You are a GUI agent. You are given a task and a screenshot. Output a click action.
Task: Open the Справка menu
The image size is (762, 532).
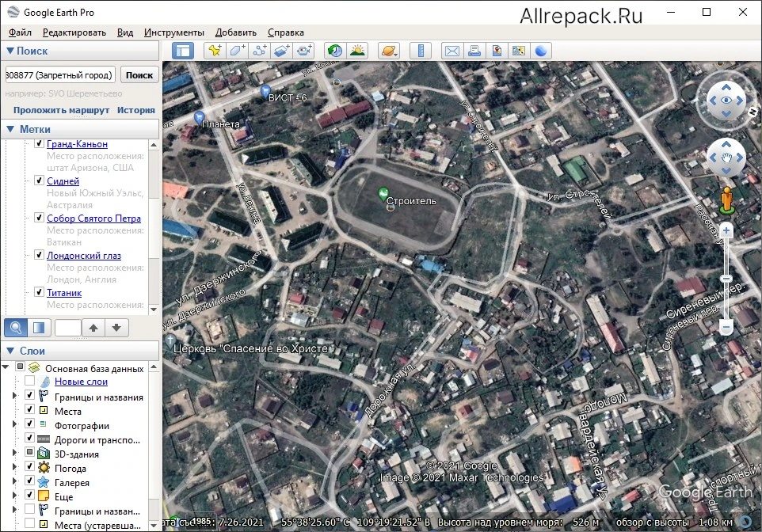tap(286, 32)
